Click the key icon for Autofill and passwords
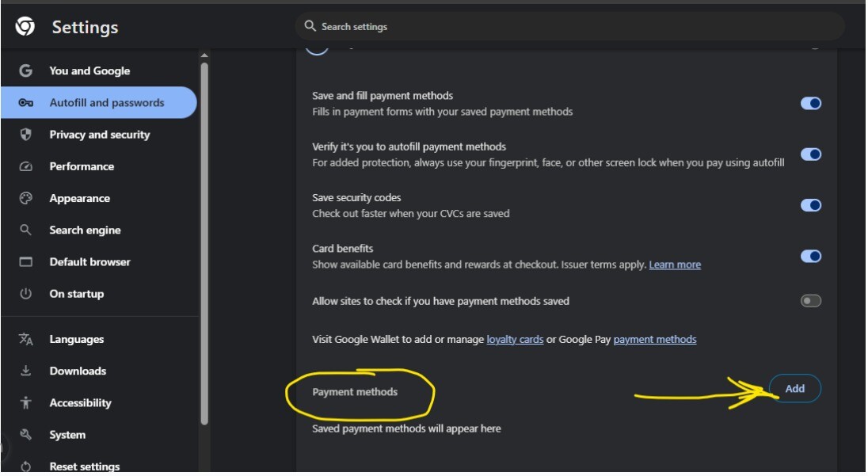 25,102
